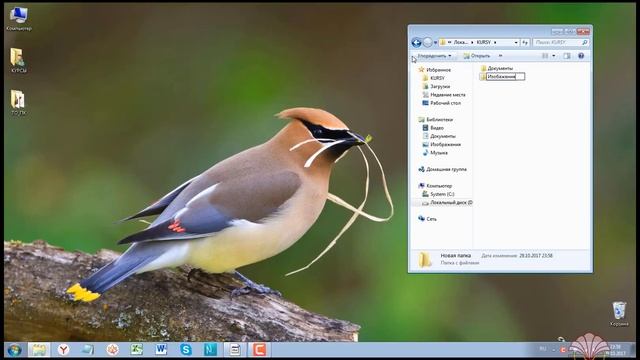Open Explorer help question mark
This screenshot has height=360, width=640.
[581, 56]
